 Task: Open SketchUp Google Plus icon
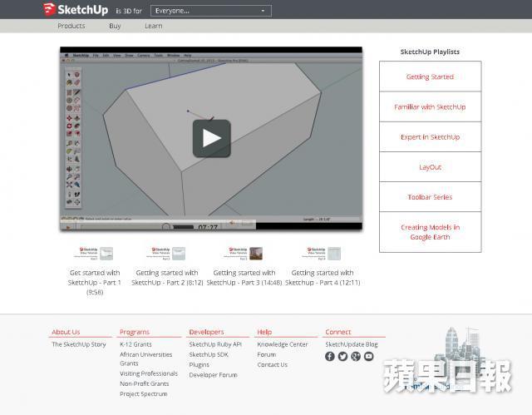click(x=356, y=356)
